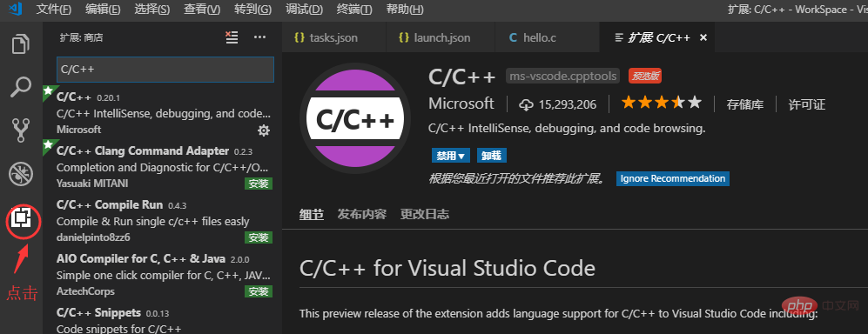868x334 pixels.
Task: Click the star rating of C/C++ extension
Action: coord(661,103)
